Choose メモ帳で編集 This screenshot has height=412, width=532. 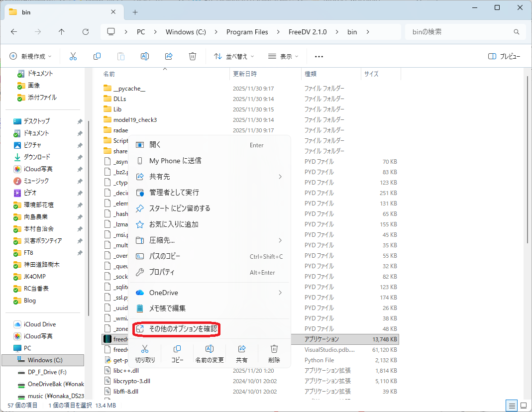click(210, 309)
